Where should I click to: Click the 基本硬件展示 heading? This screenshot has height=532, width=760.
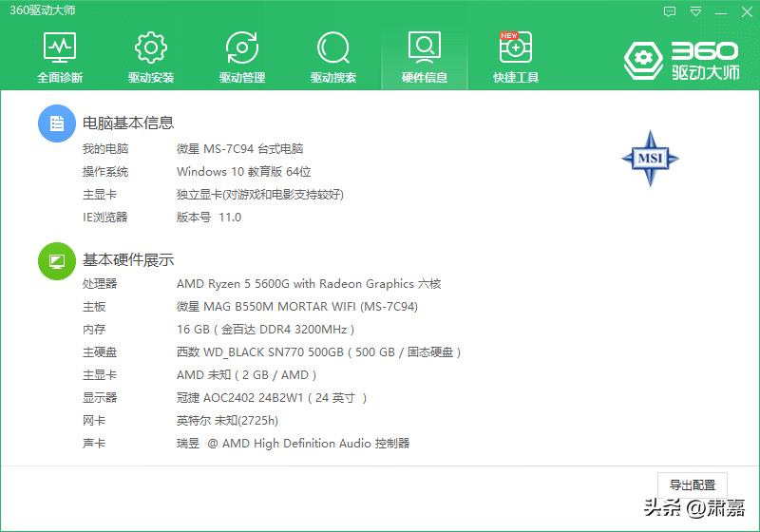click(128, 260)
